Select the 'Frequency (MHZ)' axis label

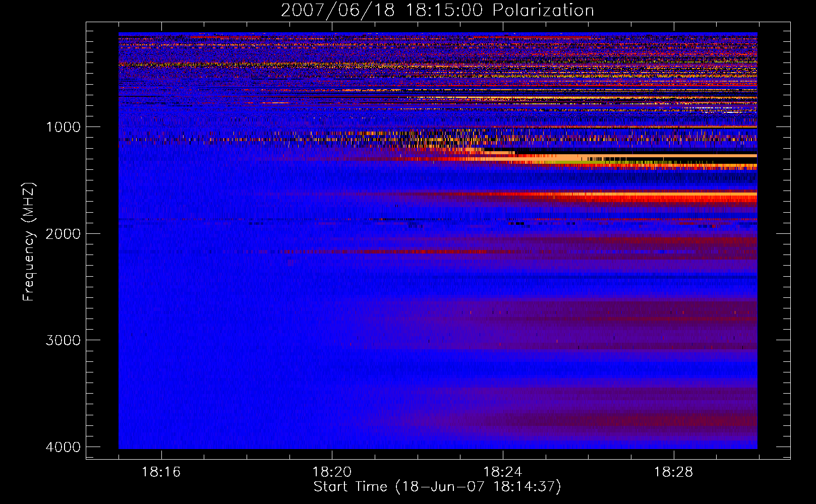(x=29, y=242)
